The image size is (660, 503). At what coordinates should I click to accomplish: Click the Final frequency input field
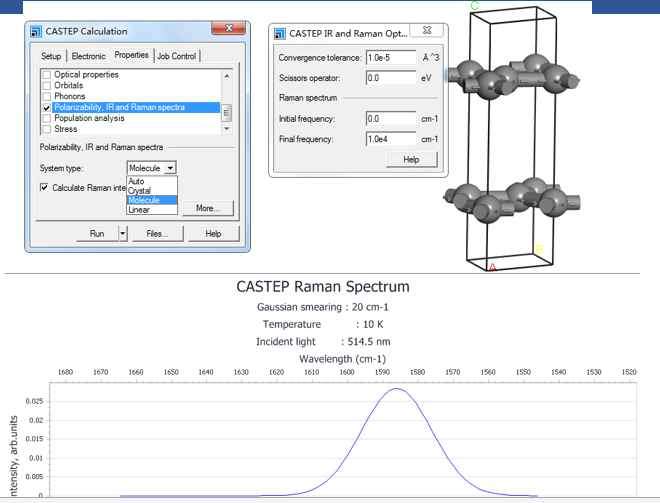click(x=392, y=139)
